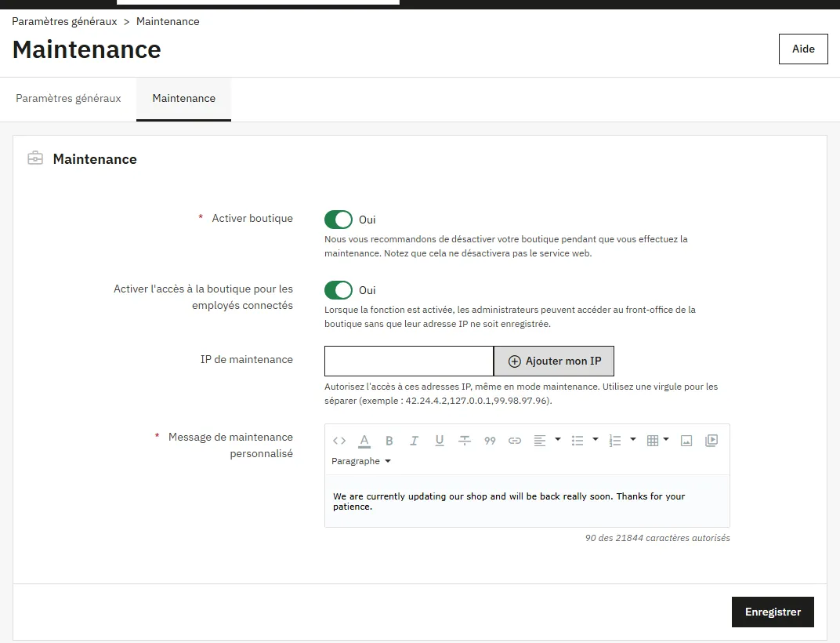Click Paramètres généraux in the breadcrumb
The image size is (840, 643).
(64, 21)
